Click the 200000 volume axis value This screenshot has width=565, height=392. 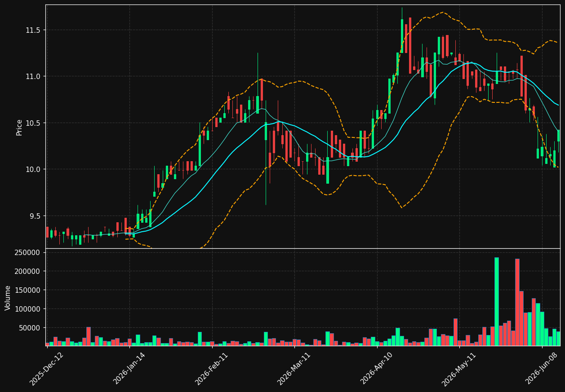[x=27, y=271]
